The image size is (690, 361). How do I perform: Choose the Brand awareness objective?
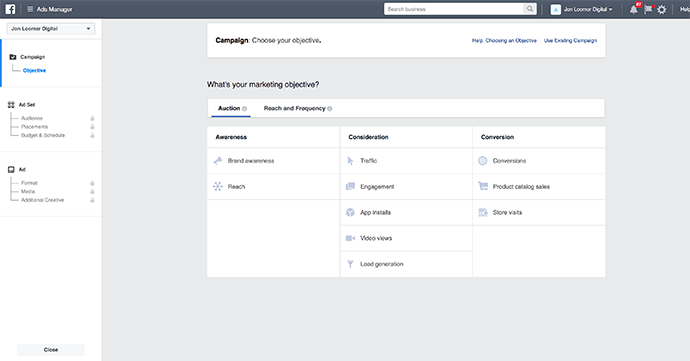[273, 161]
